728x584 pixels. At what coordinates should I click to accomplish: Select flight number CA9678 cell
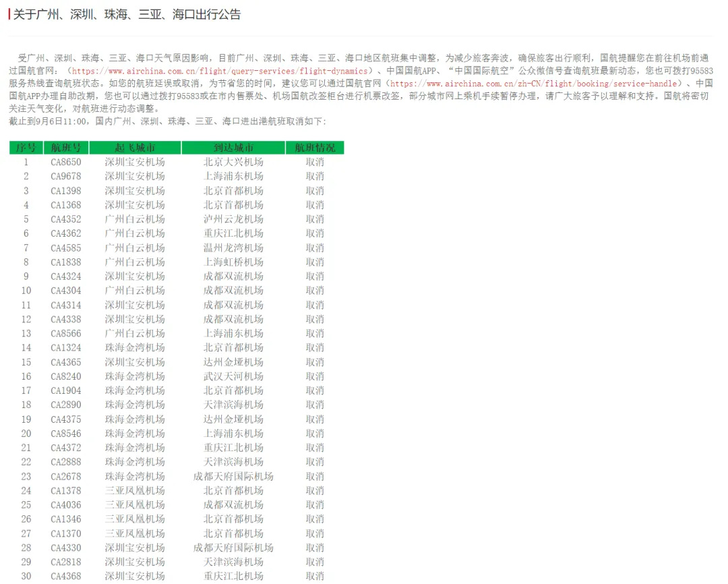point(66,176)
